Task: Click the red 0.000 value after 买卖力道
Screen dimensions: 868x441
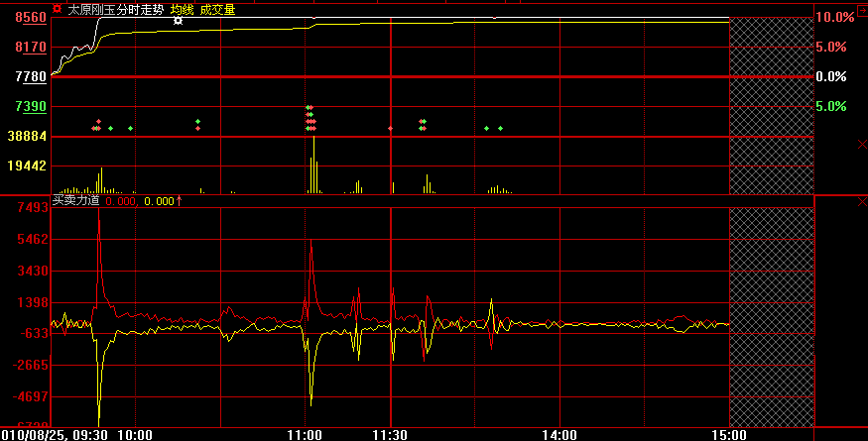Action: [120, 201]
